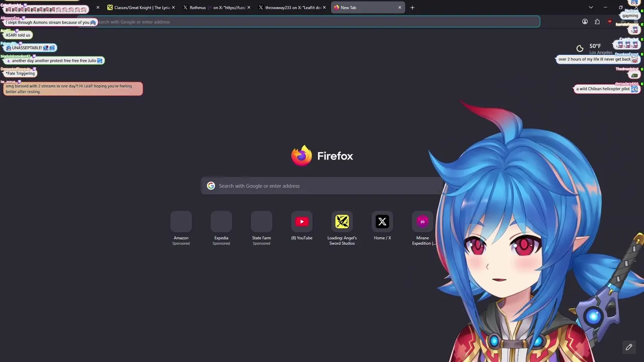Switch to the throwaway233 on X tab

[x=292, y=8]
